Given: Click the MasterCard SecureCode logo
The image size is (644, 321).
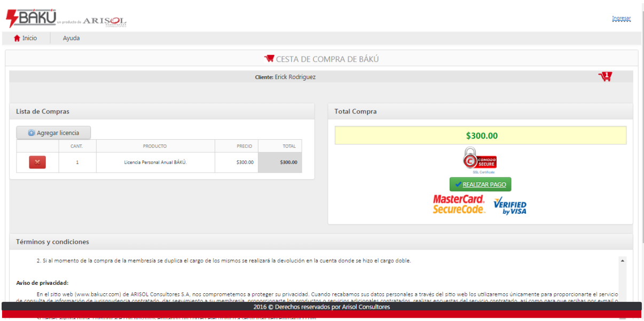Looking at the screenshot, I should point(459,204).
